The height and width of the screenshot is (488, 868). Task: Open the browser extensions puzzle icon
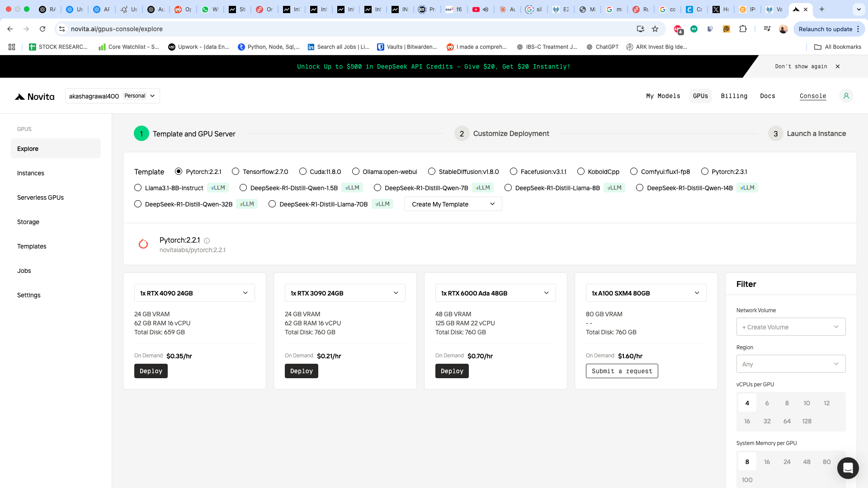(743, 29)
